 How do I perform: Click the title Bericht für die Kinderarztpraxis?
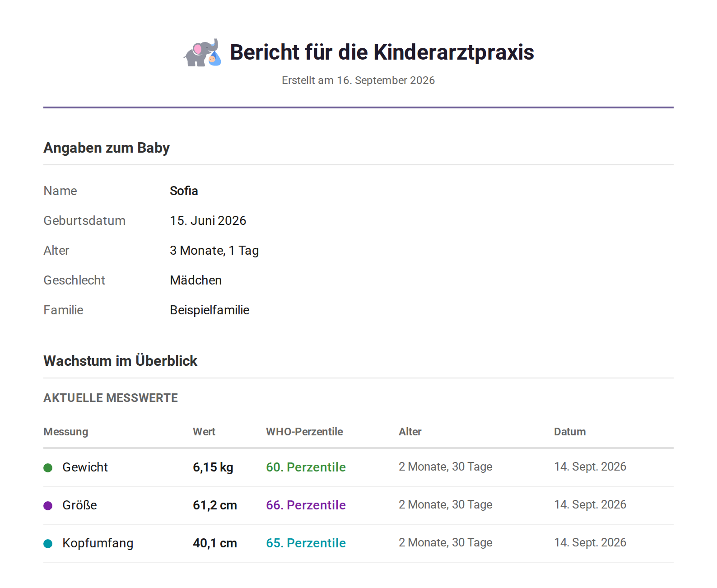382,52
